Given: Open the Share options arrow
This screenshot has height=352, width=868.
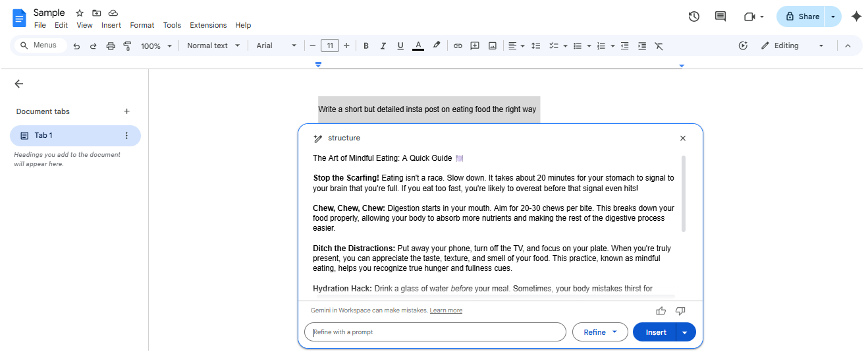Looking at the screenshot, I should pyautogui.click(x=834, y=16).
